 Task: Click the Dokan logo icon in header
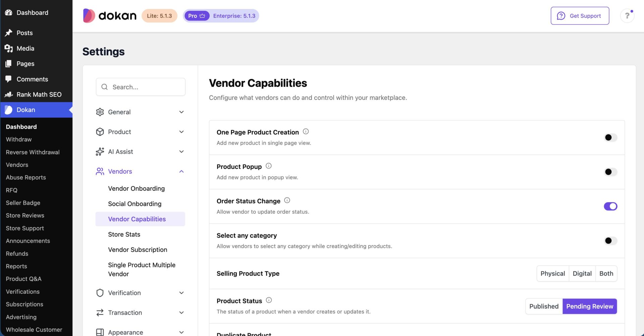pos(89,16)
